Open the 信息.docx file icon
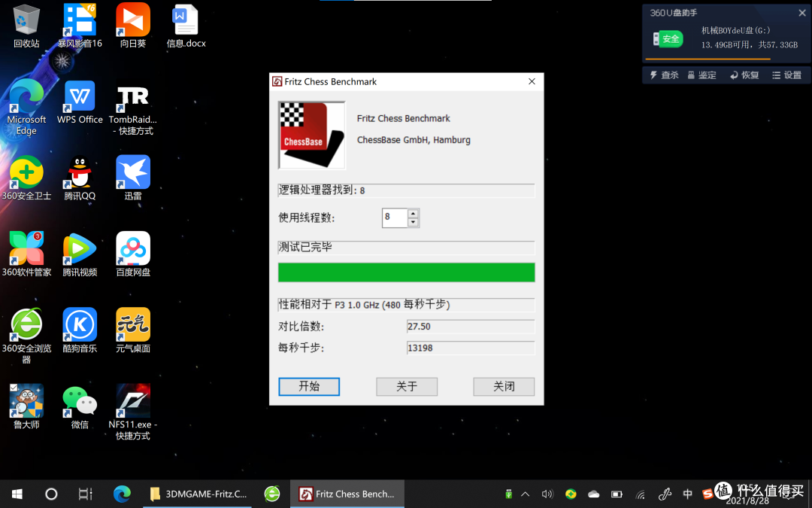The width and height of the screenshot is (812, 508). click(x=186, y=26)
